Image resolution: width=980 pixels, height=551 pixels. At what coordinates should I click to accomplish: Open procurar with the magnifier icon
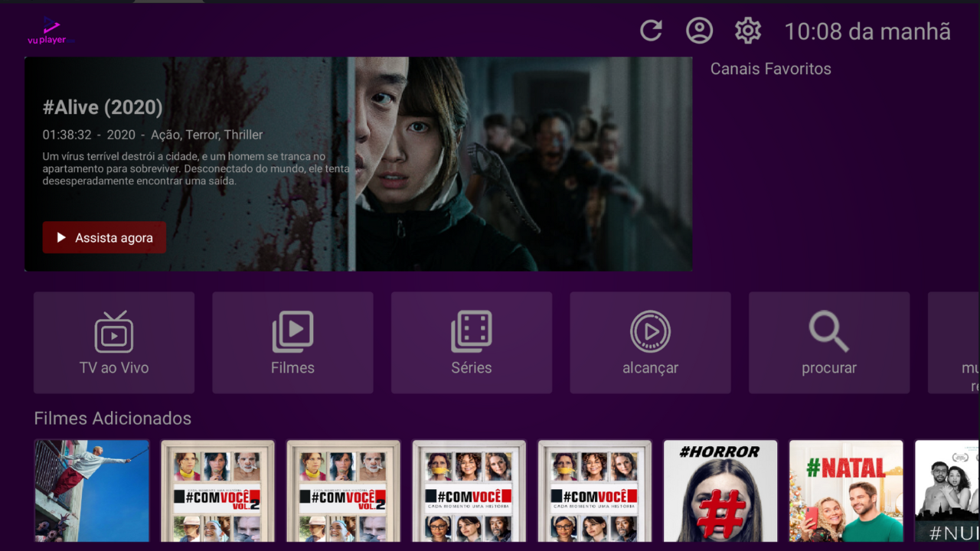[x=829, y=342]
